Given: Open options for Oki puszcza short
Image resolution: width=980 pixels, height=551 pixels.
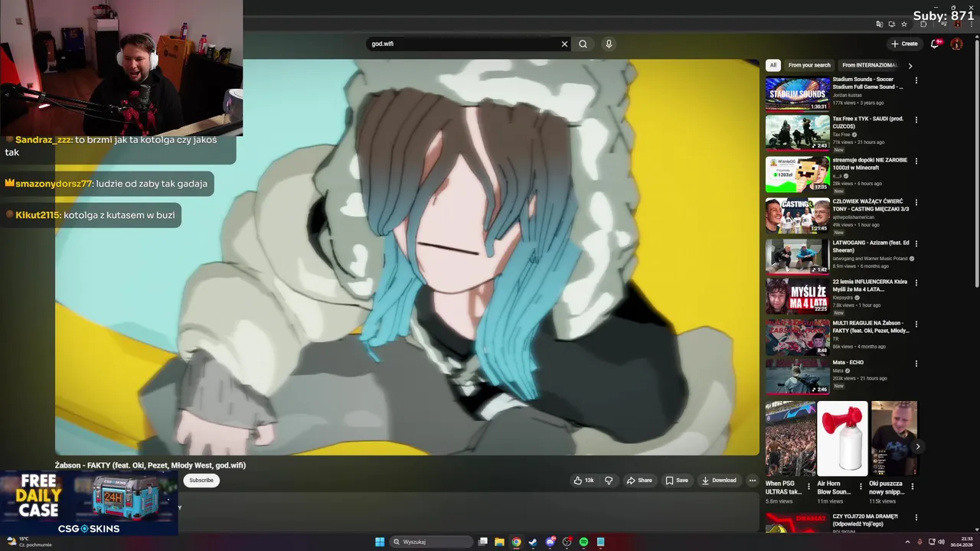Looking at the screenshot, I should (x=912, y=486).
